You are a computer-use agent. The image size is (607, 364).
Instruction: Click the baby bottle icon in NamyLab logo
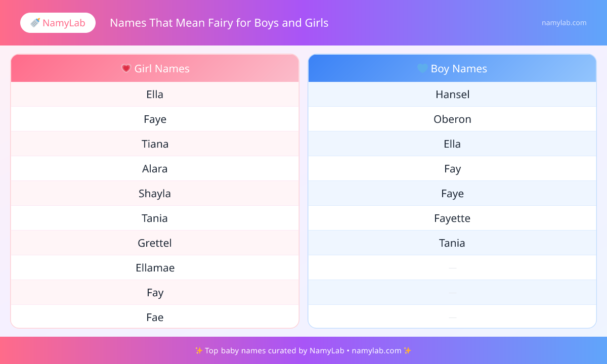35,23
